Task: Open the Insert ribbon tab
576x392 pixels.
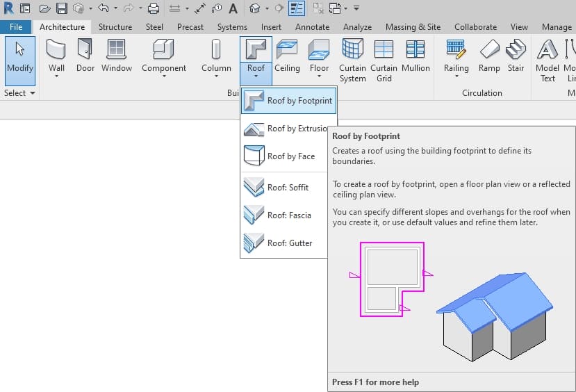Action: [x=271, y=27]
